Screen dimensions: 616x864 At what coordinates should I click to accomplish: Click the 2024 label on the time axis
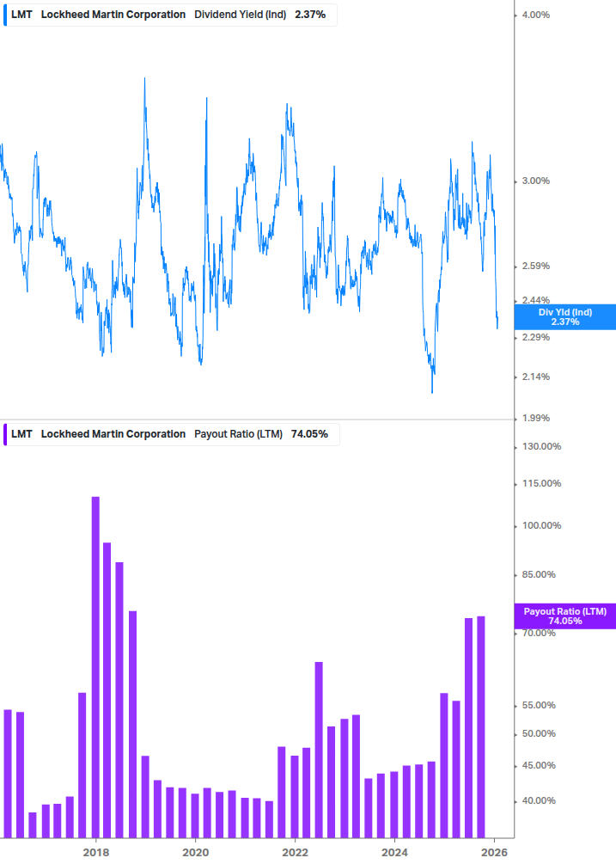394,852
